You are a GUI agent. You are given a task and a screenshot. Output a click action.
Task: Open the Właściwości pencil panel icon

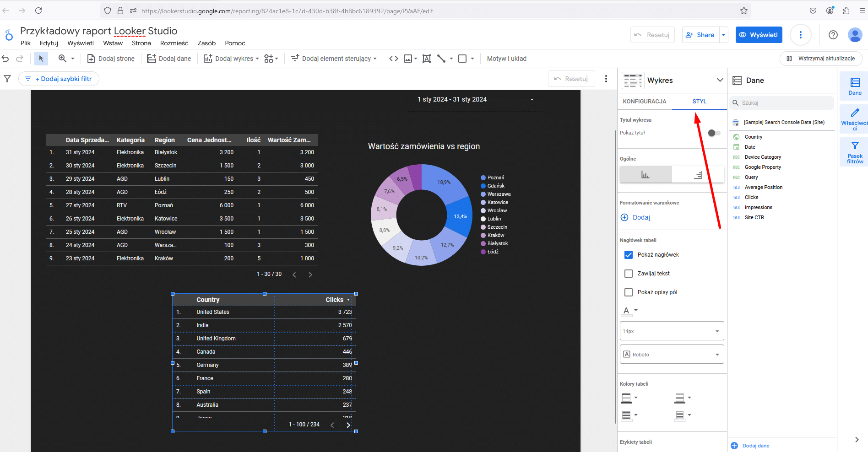point(855,119)
